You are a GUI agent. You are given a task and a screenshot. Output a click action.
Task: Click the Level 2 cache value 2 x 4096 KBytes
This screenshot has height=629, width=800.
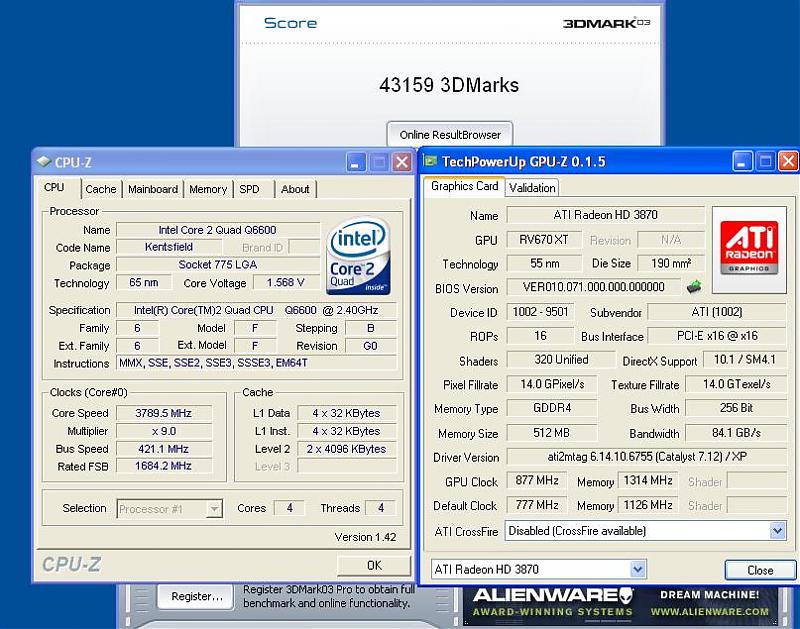coord(347,449)
